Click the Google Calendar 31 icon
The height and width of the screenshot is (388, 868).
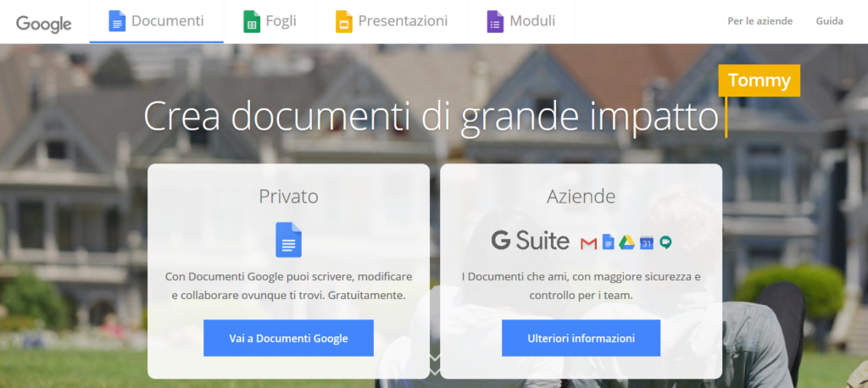[x=647, y=242]
